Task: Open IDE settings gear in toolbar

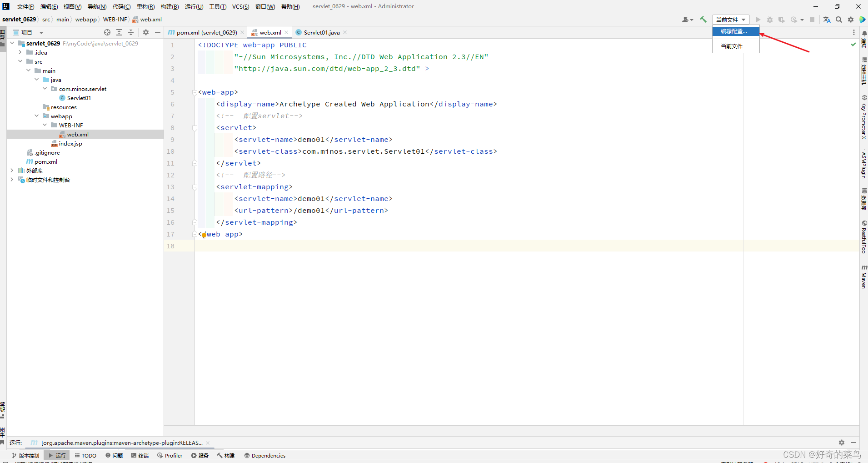Action: coord(850,20)
